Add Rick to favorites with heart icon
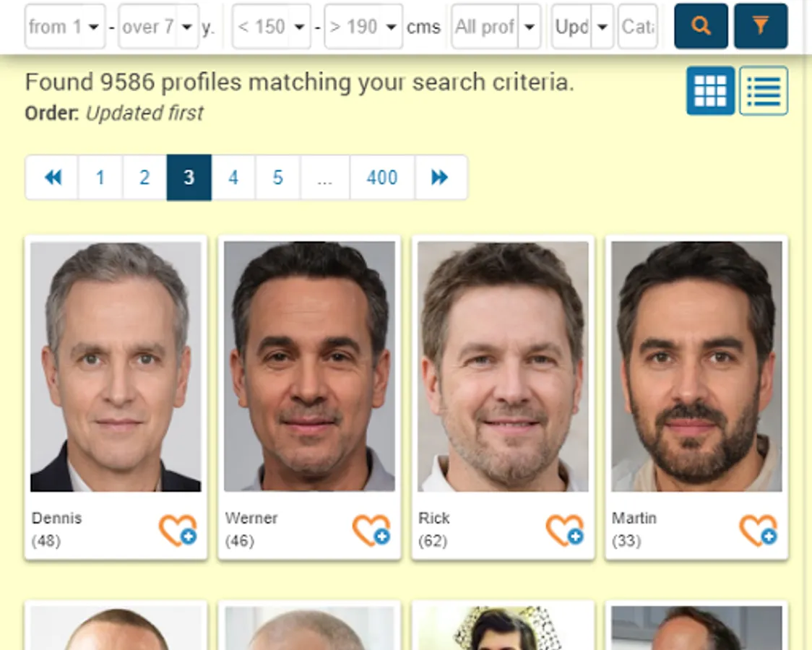 [x=565, y=530]
